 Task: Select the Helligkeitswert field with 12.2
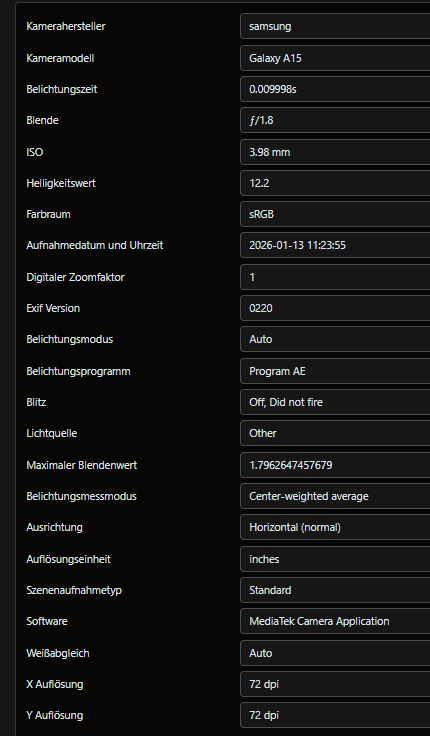[335, 183]
